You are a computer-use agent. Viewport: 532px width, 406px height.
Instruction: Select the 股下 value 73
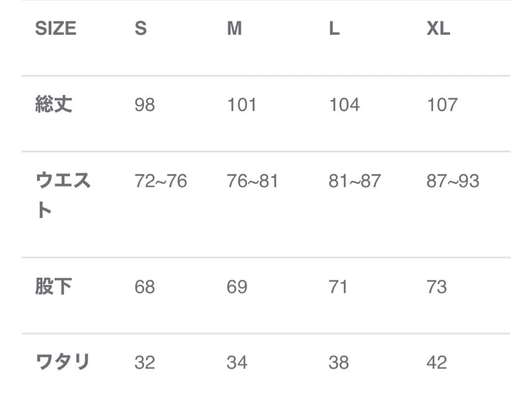[436, 287]
